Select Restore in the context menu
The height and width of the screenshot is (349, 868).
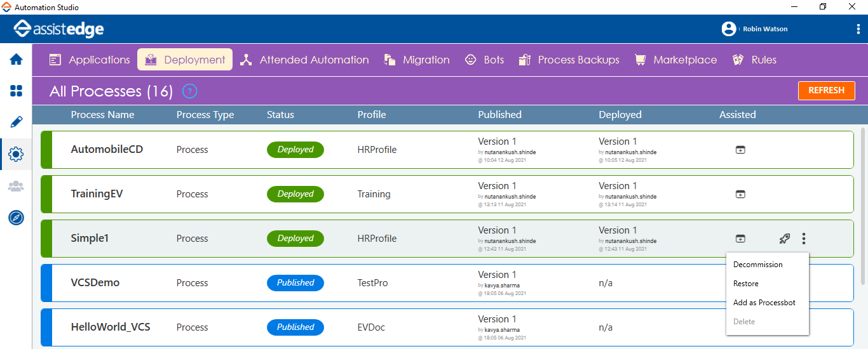745,284
